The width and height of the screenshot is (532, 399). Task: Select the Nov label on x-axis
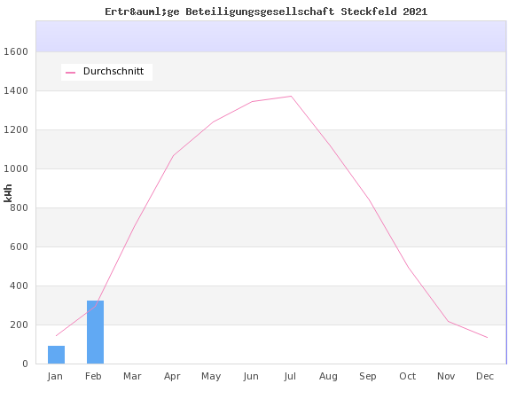pos(446,377)
